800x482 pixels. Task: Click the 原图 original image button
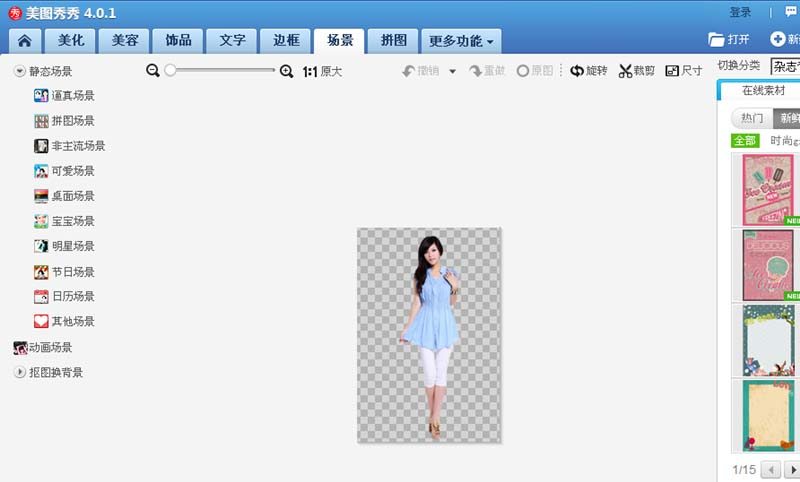(x=535, y=71)
